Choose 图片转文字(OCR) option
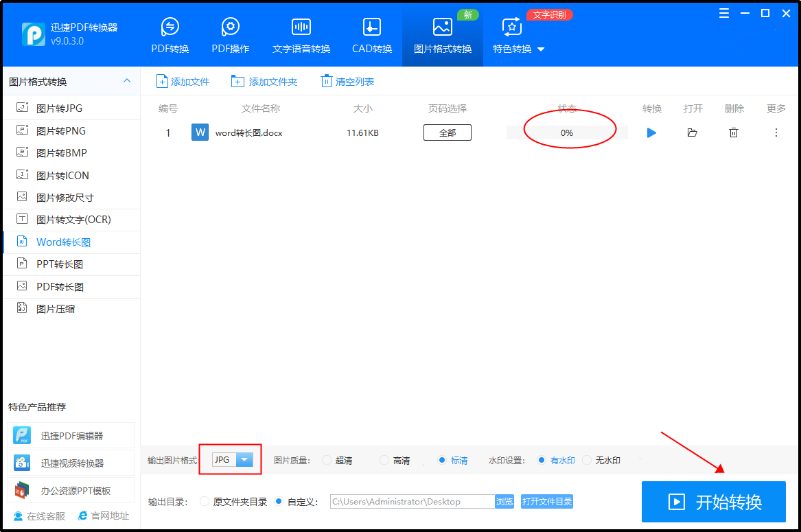 coord(71,220)
